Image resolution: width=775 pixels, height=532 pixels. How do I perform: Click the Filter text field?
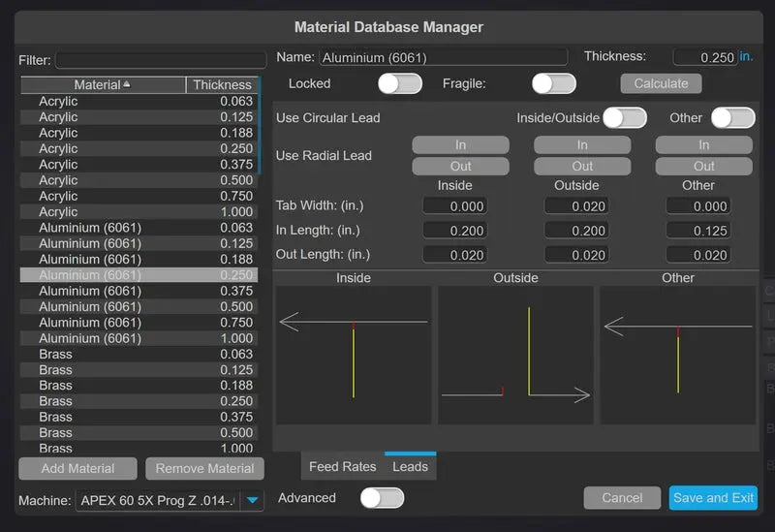click(x=160, y=60)
